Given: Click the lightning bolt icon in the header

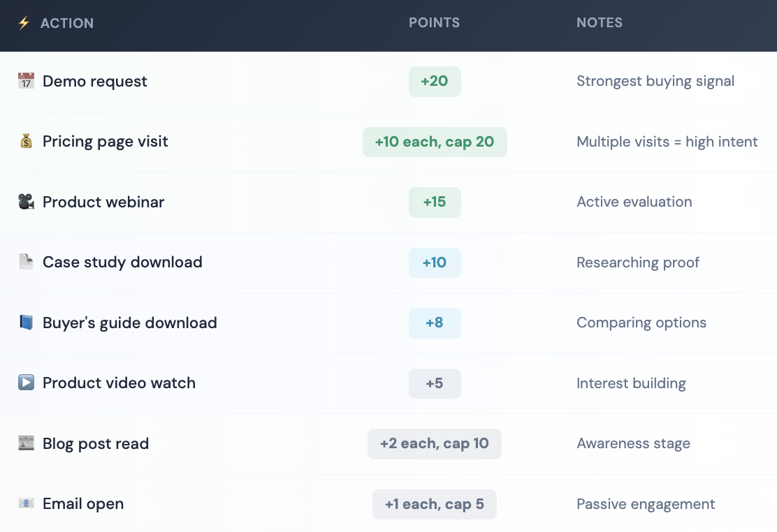Looking at the screenshot, I should click(x=23, y=22).
